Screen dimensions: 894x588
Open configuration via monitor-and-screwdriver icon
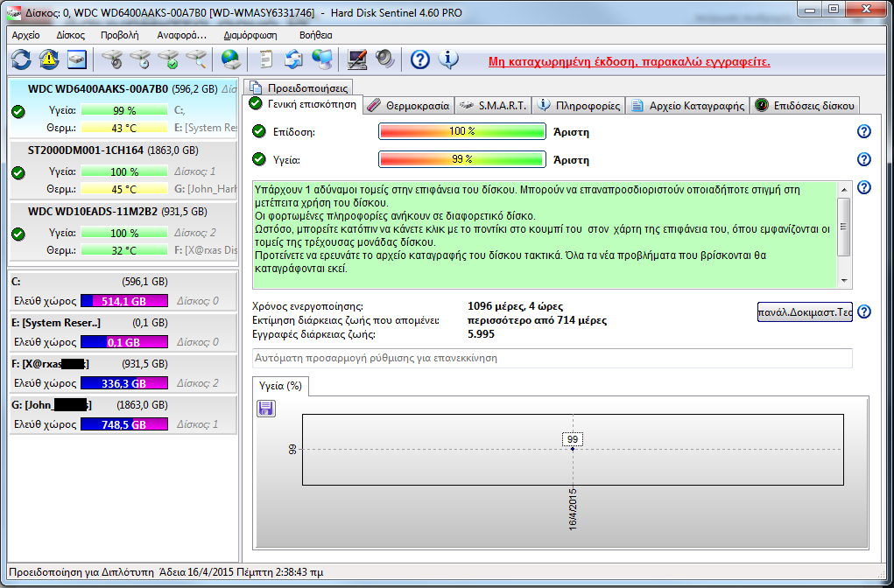pyautogui.click(x=357, y=59)
